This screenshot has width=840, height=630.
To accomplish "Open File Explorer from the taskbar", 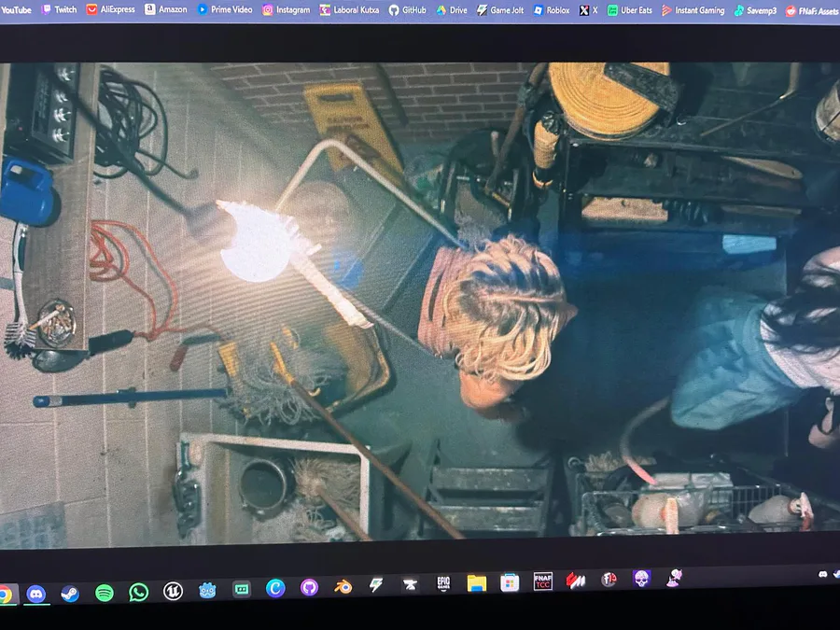I will pyautogui.click(x=476, y=582).
